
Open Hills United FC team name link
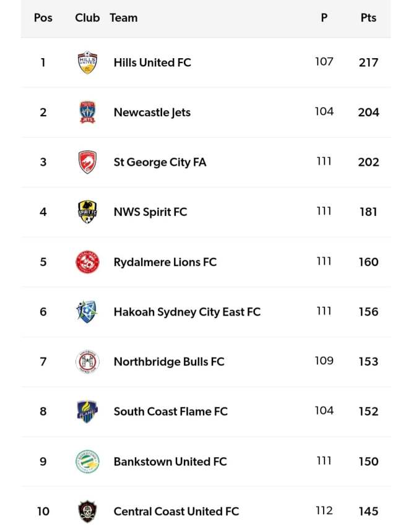[152, 62]
